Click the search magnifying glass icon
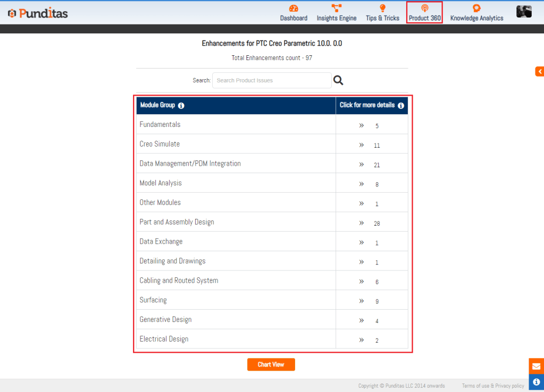 pyautogui.click(x=338, y=80)
